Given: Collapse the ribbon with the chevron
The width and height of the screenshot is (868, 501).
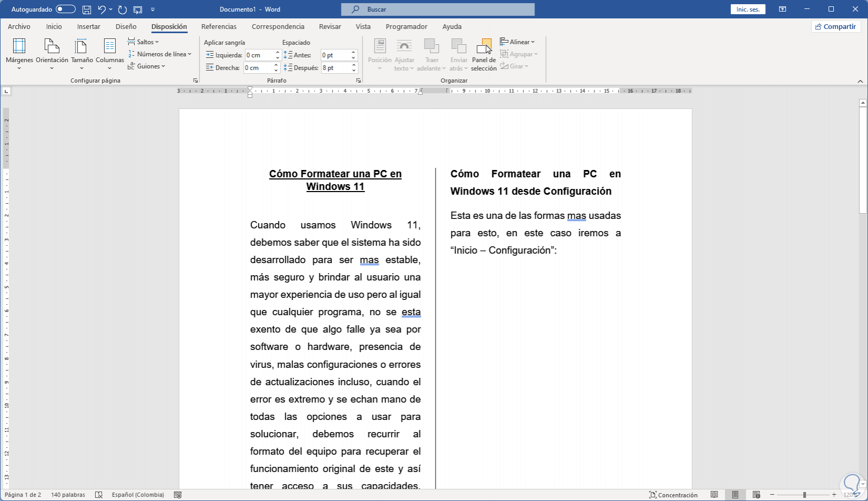Looking at the screenshot, I should click(x=860, y=81).
